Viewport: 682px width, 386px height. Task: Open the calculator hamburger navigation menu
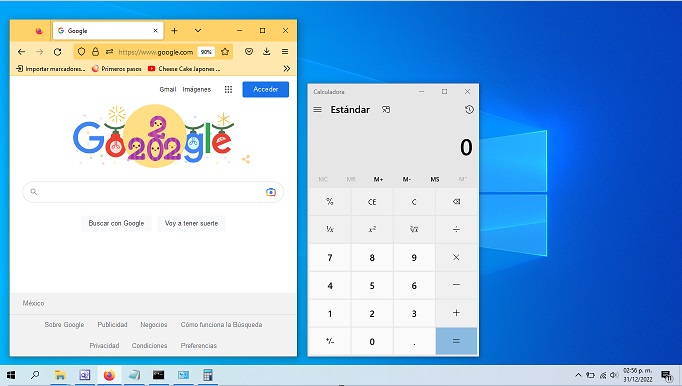tap(318, 110)
